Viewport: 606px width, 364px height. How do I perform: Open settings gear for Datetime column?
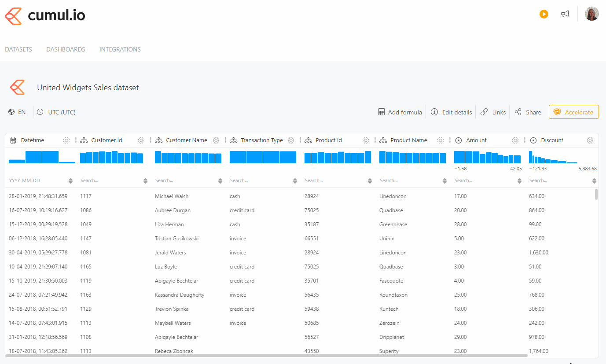point(66,140)
